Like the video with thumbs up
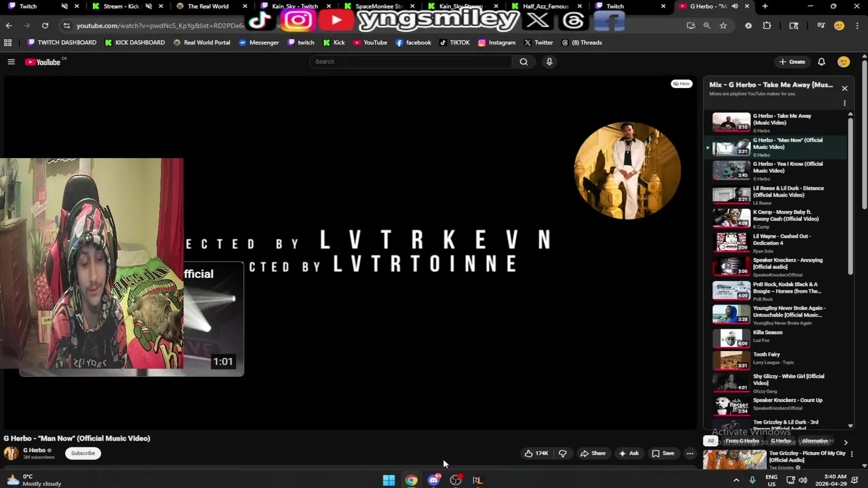 [536, 453]
